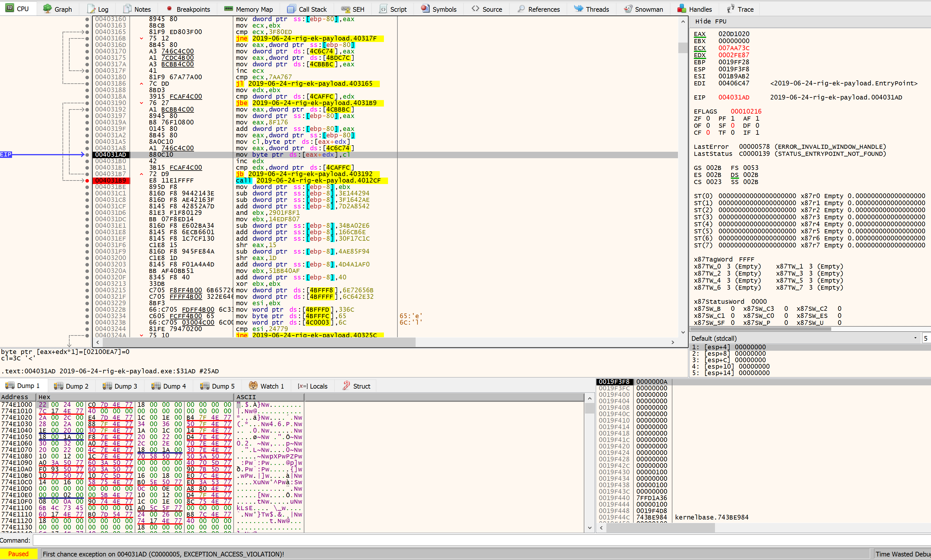Click the Watch 1 tab icon

(x=253, y=386)
